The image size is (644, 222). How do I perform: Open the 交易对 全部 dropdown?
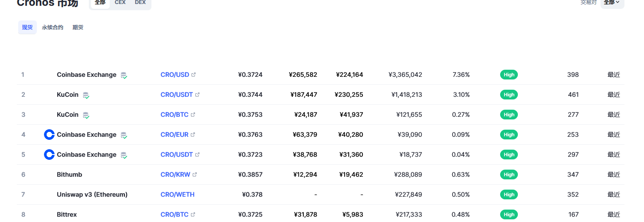[x=612, y=3]
